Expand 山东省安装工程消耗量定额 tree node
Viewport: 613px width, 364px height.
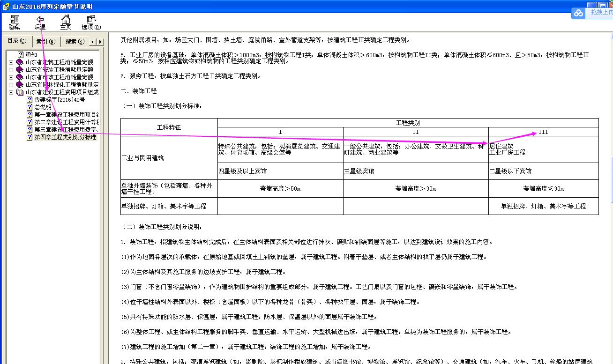click(x=11, y=70)
